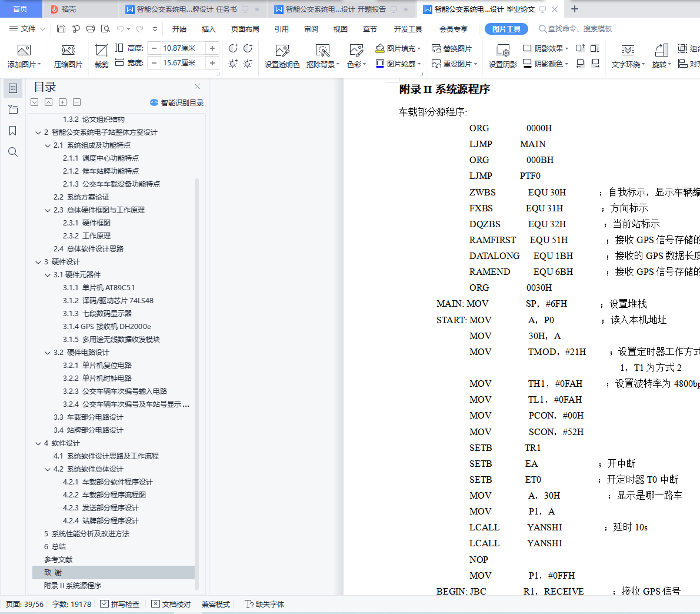Collapse 4.2 系统软件总体设计 chevron
The height and width of the screenshot is (614, 700).
47,470
